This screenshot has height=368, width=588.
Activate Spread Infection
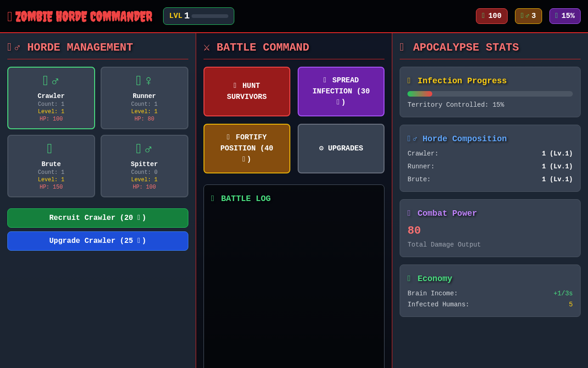341,91
